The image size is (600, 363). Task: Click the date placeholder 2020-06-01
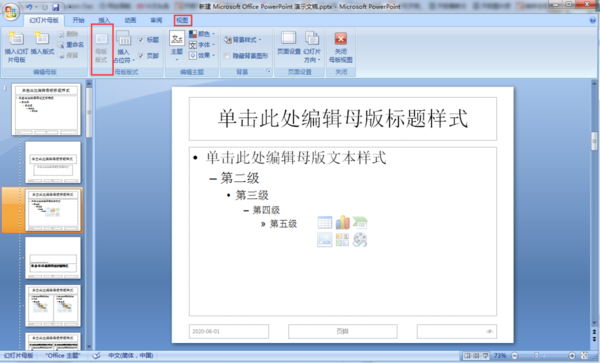(x=229, y=331)
